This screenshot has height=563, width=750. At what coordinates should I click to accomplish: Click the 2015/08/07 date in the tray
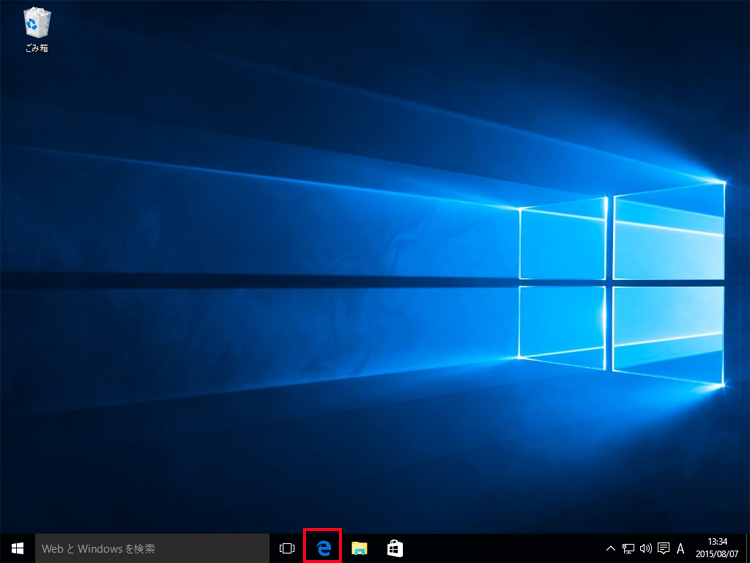[x=717, y=555]
